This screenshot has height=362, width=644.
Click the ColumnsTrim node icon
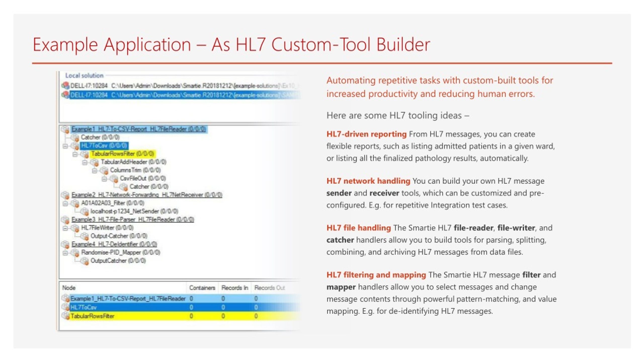[104, 170]
